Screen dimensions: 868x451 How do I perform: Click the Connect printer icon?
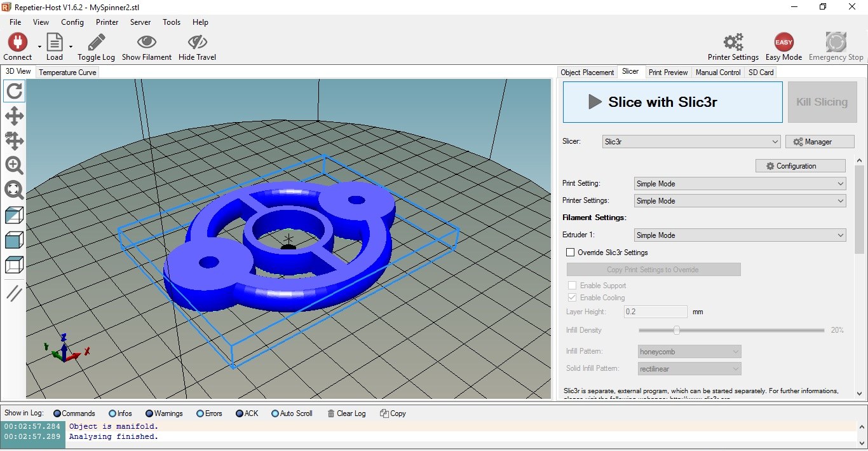coord(17,43)
